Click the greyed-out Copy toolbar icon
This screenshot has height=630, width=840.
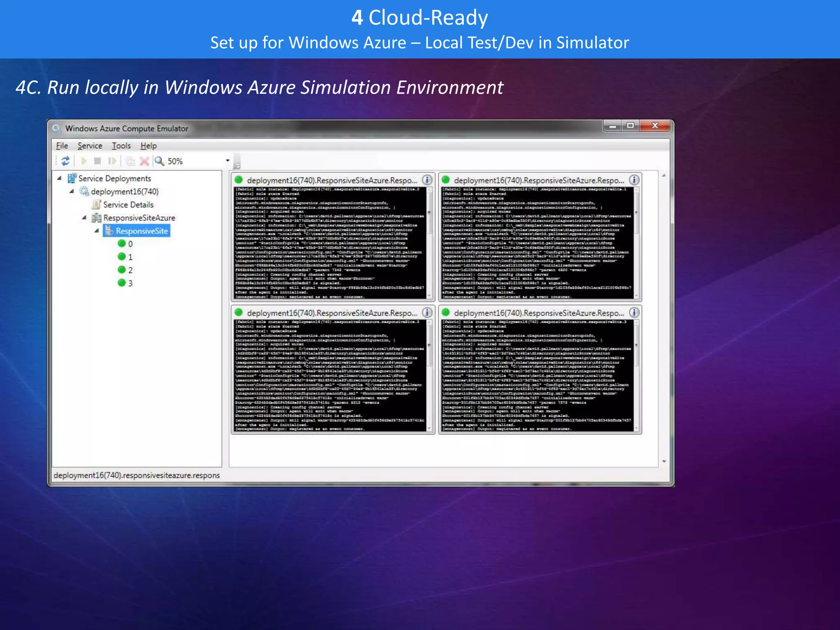[x=130, y=161]
